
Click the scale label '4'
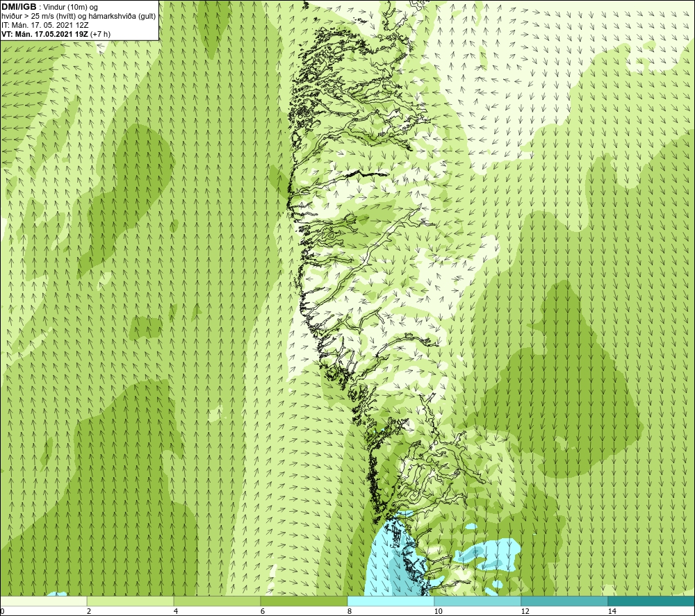[176, 611]
